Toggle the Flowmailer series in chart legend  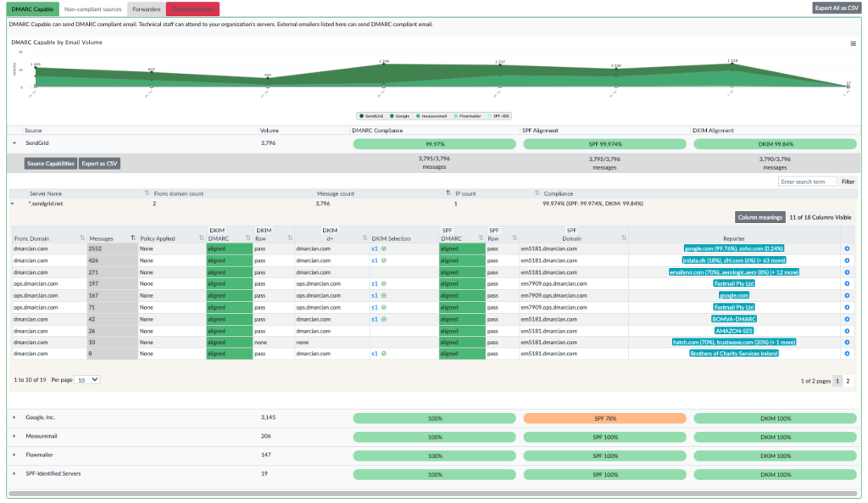pos(467,116)
